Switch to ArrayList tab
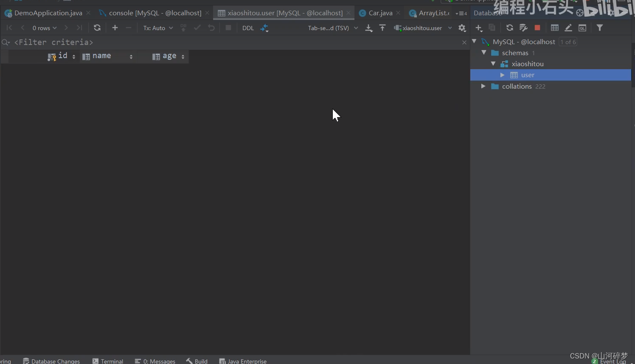 pos(429,13)
